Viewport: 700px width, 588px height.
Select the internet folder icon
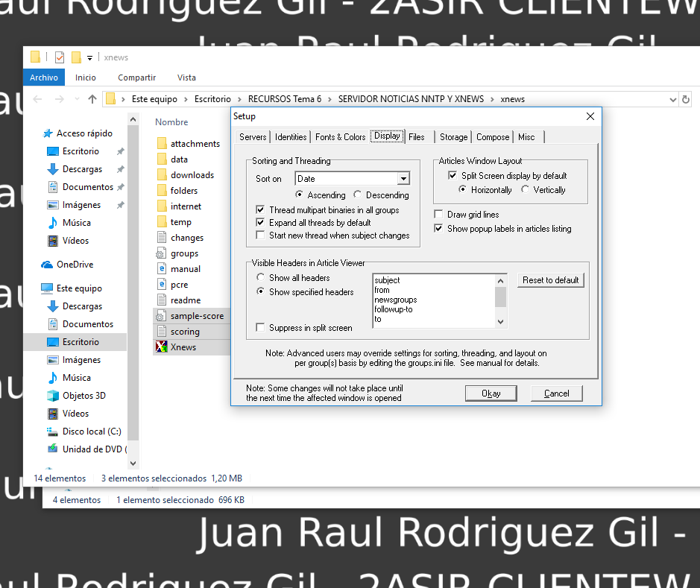click(162, 206)
